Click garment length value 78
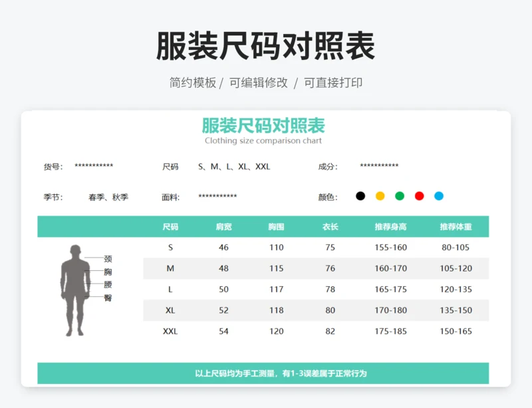The height and width of the screenshot is (408, 532). pos(330,290)
